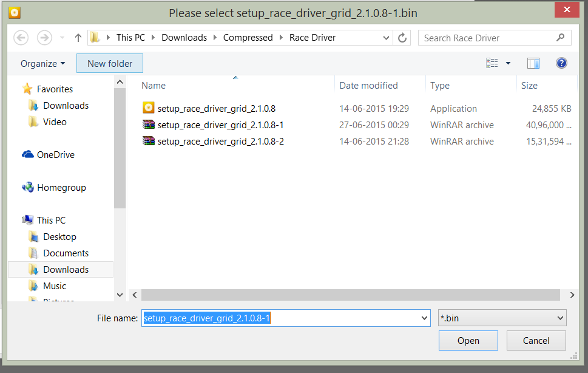
Task: Sort by Size column header
Action: tap(529, 86)
